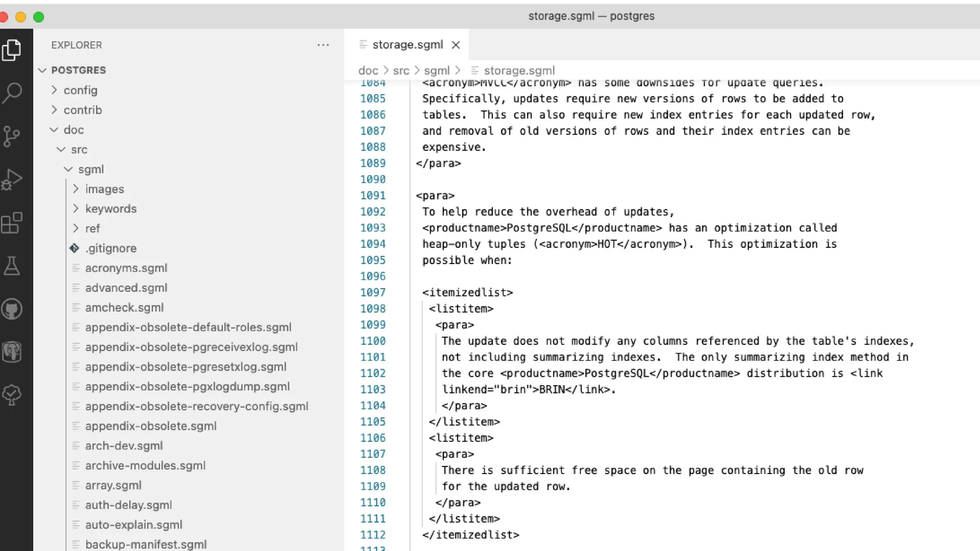
Task: Expand the images folder
Action: 104,189
